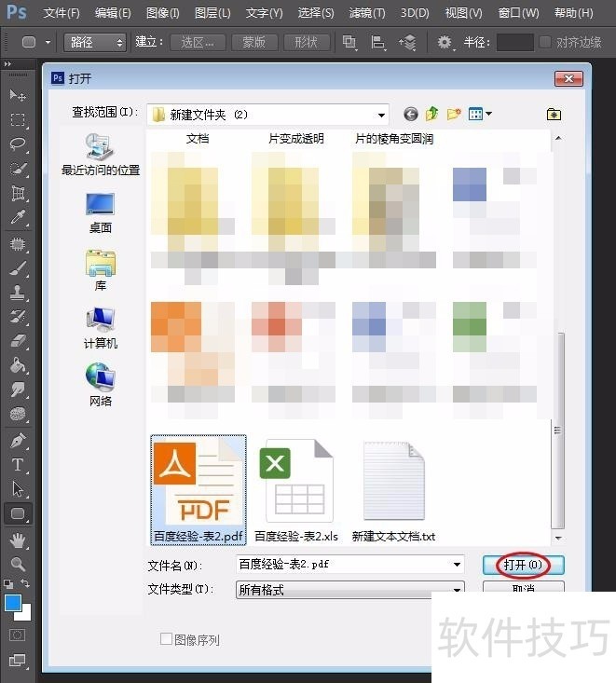The height and width of the screenshot is (683, 616).
Task: Click the white background color swatch
Action: click(25, 614)
